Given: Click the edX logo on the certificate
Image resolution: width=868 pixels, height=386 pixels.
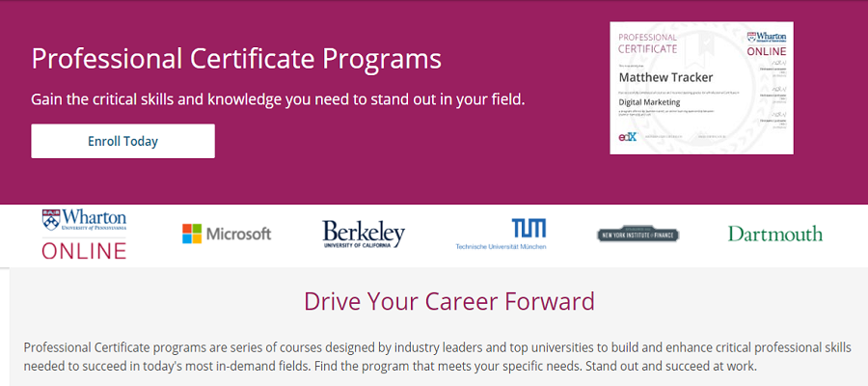Looking at the screenshot, I should [x=627, y=136].
